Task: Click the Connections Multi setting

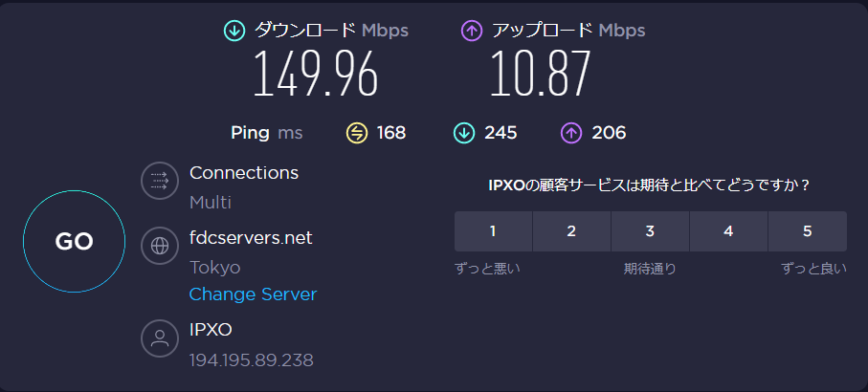Action: [211, 203]
